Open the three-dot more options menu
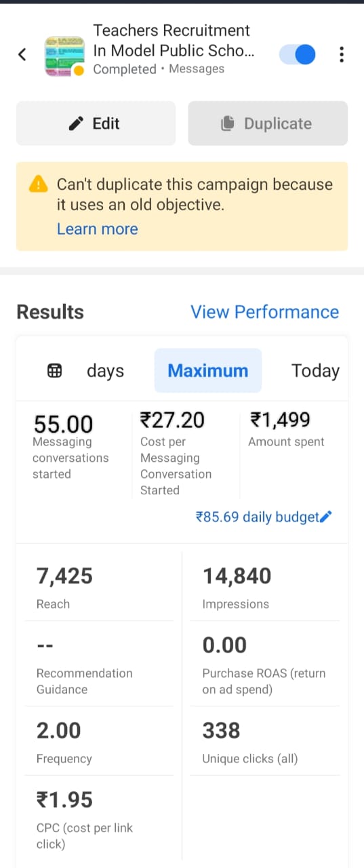 pyautogui.click(x=342, y=54)
